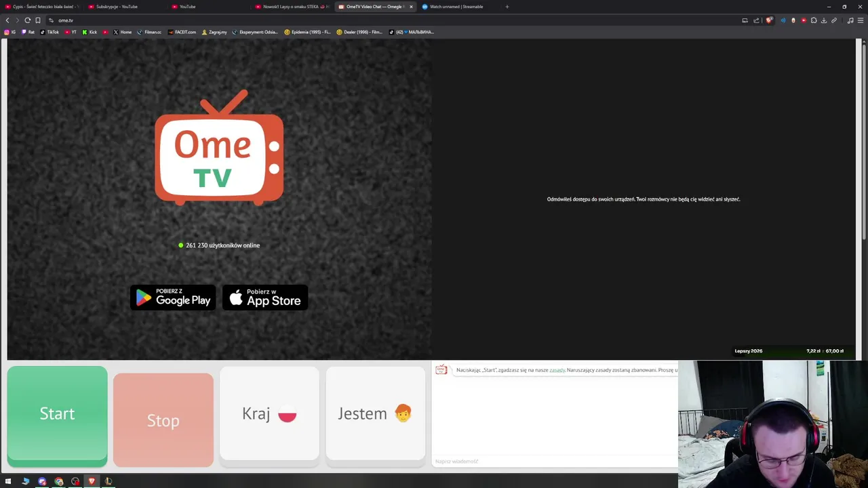The image size is (868, 488).
Task: Reload the ome.tv page
Action: (x=27, y=20)
